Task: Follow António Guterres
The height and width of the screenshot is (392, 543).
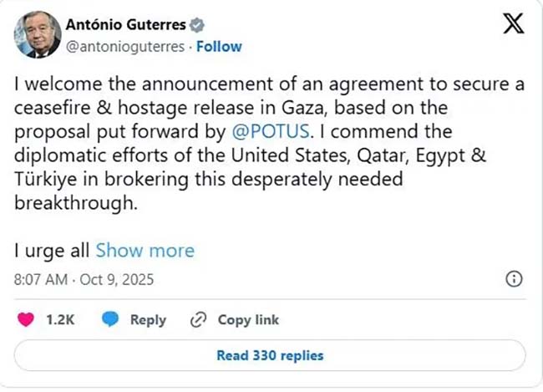Action: 219,46
